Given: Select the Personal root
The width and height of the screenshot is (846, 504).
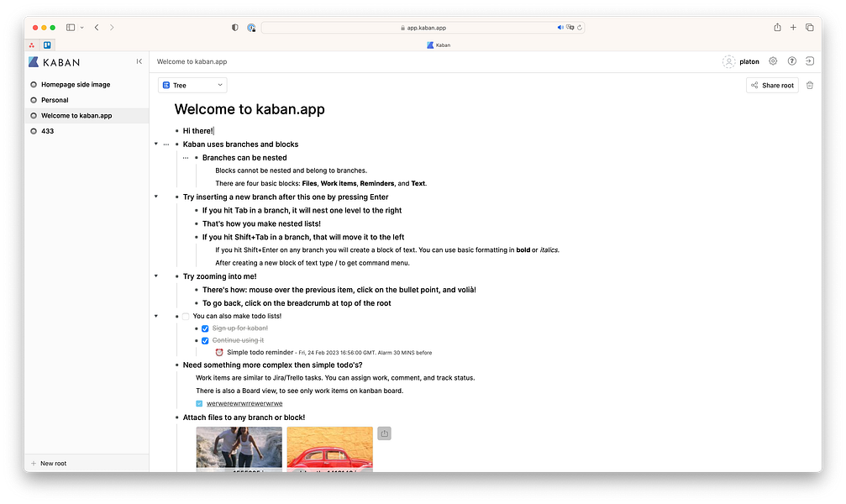Looking at the screenshot, I should [87, 100].
